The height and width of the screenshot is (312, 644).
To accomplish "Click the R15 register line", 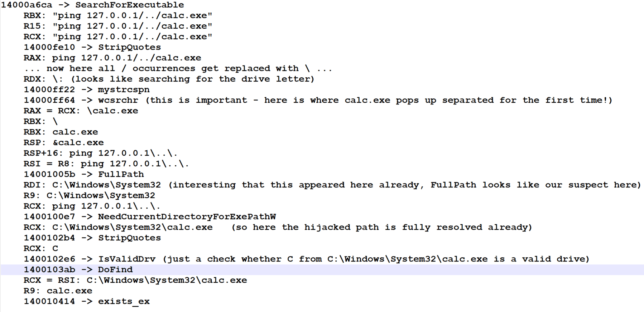I will pyautogui.click(x=118, y=26).
